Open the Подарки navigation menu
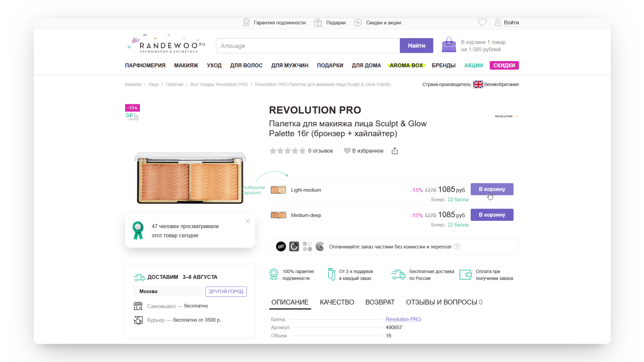The width and height of the screenshot is (644, 362). (330, 65)
